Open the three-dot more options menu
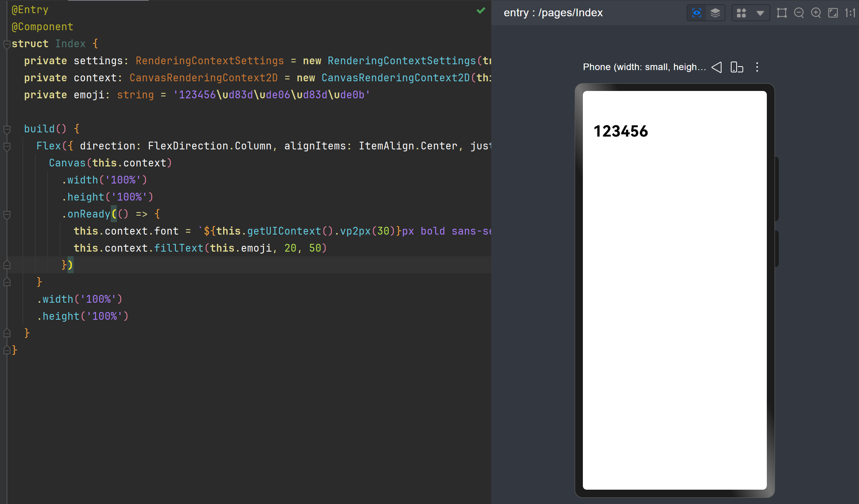 point(757,67)
